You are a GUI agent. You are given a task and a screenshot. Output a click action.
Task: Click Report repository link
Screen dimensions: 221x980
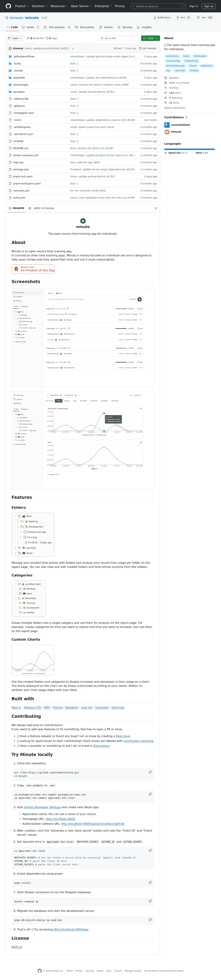pos(175,108)
